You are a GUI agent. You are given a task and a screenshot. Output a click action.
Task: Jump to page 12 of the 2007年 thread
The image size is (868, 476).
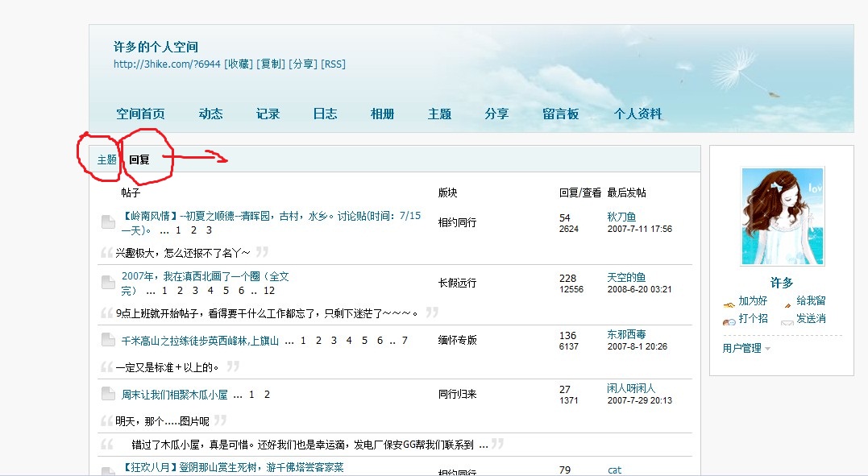[x=269, y=291]
